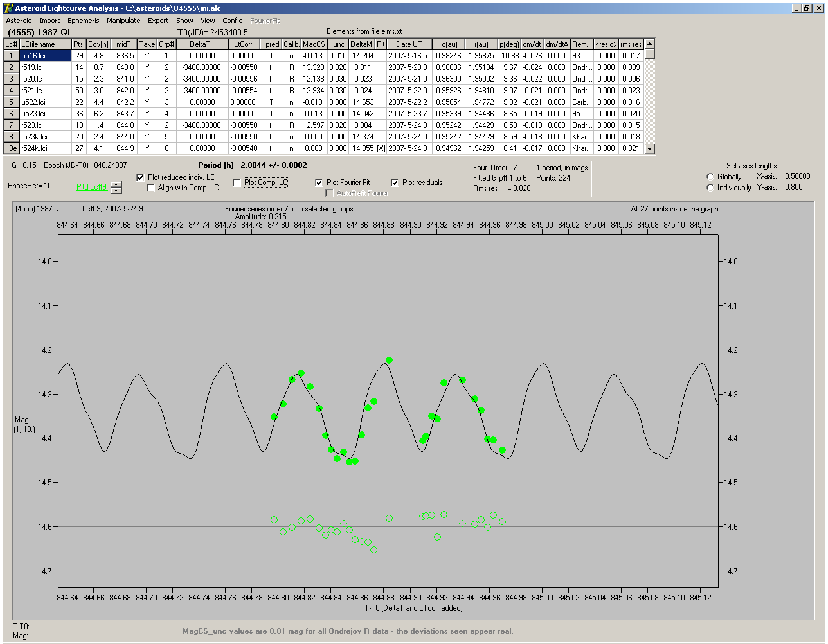Open the Import menu
This screenshot has height=644, width=828.
point(50,21)
